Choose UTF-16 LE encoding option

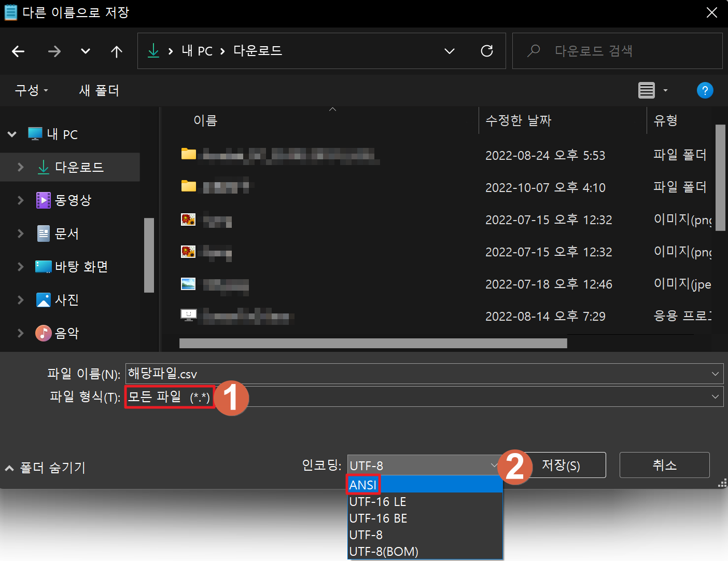point(425,502)
